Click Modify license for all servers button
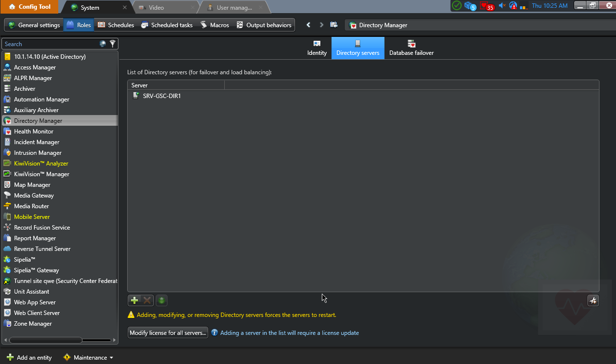Viewport: 616px width, 364px height. pos(168,333)
